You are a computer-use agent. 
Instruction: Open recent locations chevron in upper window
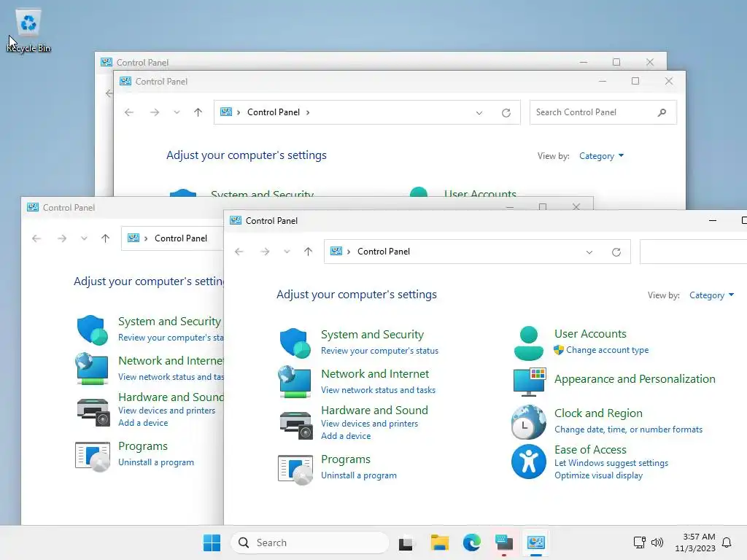tap(177, 112)
